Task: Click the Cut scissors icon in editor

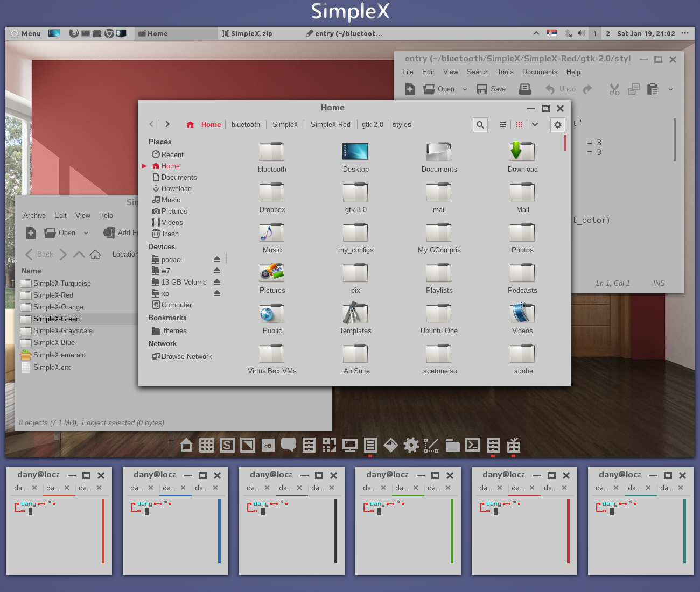Action: (x=614, y=89)
